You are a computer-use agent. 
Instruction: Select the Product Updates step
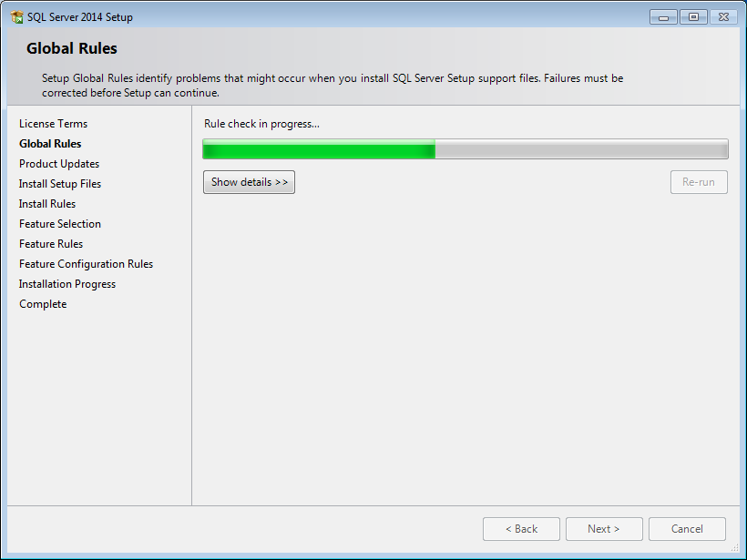point(59,164)
